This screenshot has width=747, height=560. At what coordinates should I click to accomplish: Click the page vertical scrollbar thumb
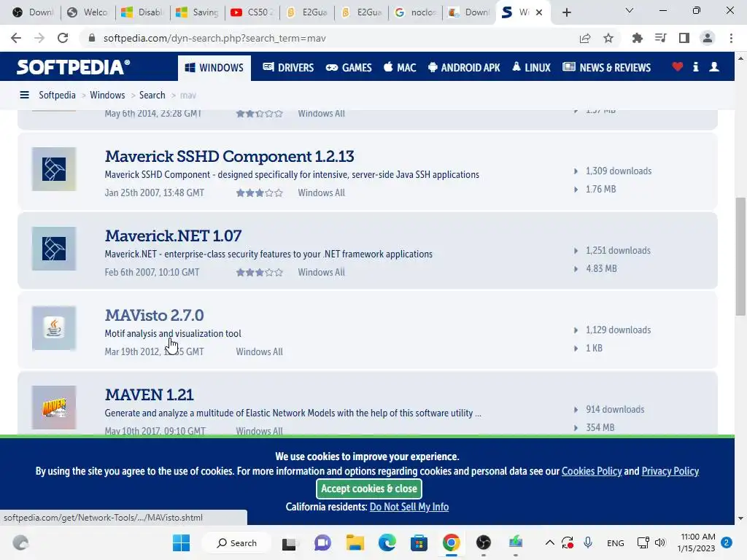click(x=740, y=256)
